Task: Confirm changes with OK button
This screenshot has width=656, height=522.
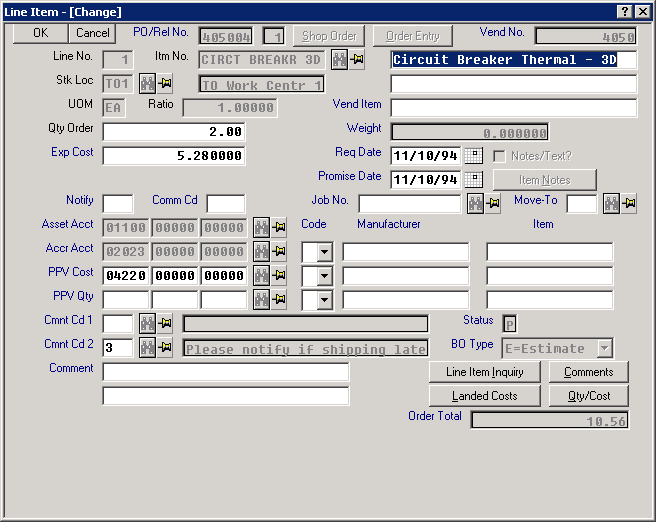Action: (41, 33)
